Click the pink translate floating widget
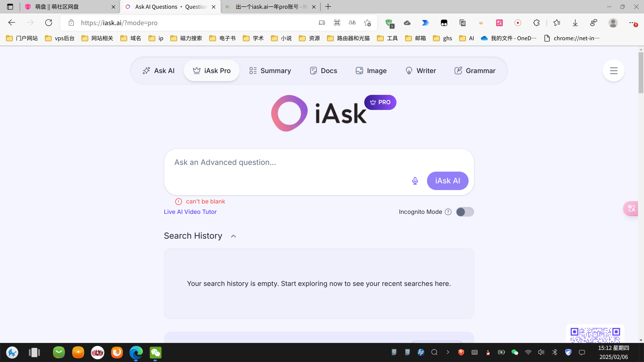Image resolution: width=644 pixels, height=362 pixels. (x=631, y=208)
